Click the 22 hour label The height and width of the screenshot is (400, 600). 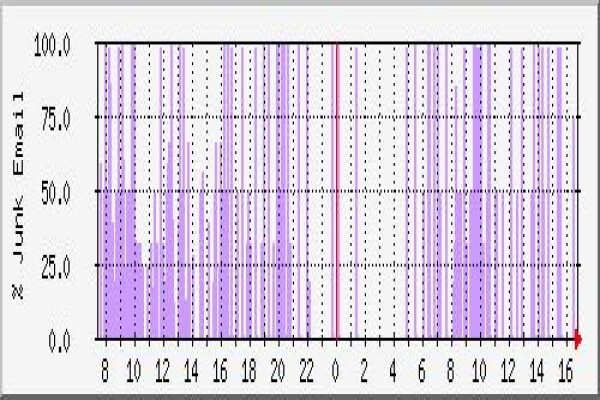(x=306, y=371)
